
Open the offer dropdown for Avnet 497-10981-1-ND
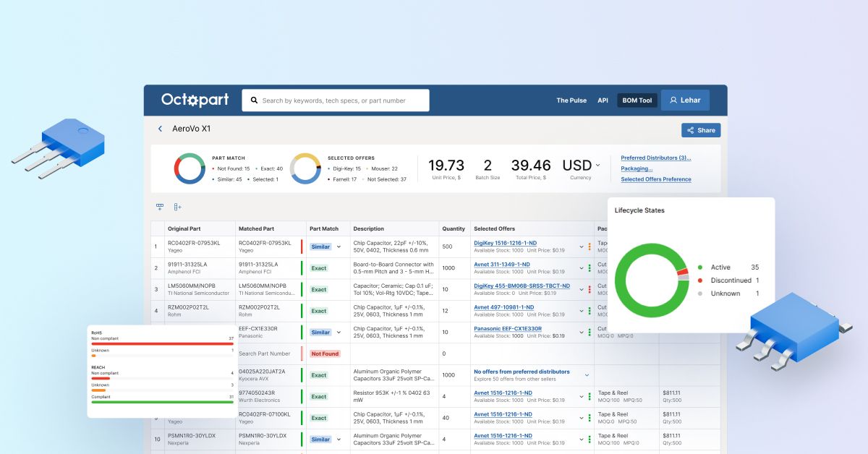point(581,311)
